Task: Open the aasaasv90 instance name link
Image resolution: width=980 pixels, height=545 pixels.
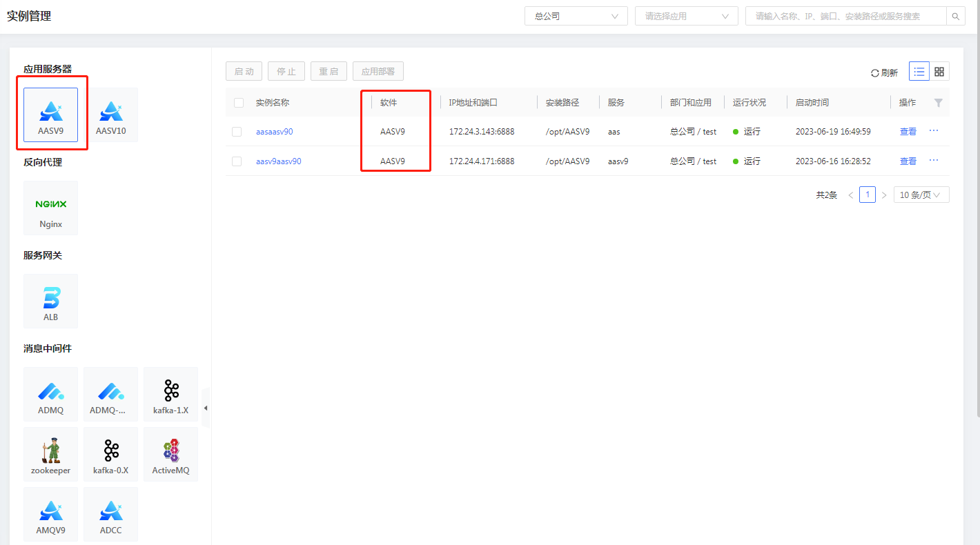Action: click(x=274, y=132)
